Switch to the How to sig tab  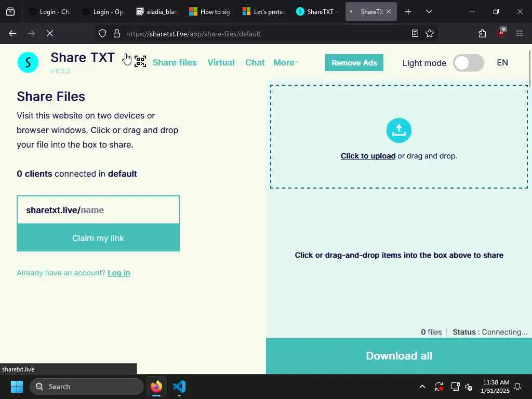[x=210, y=11]
